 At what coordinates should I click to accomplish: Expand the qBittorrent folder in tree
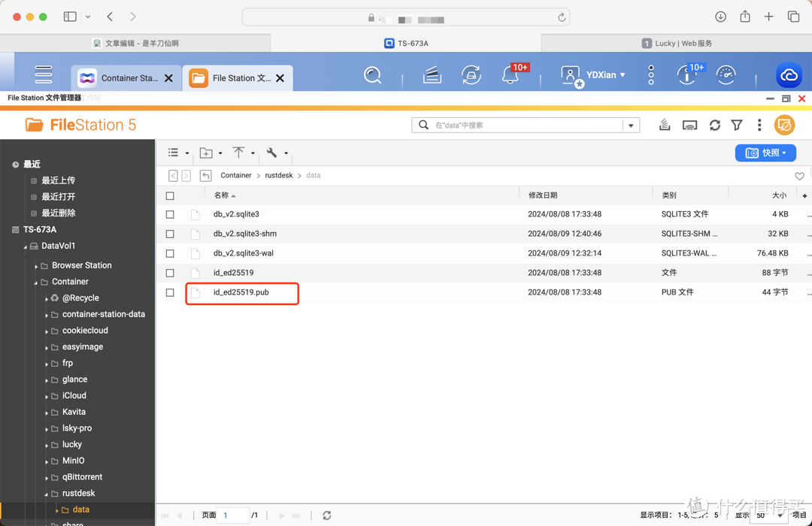[x=47, y=478]
